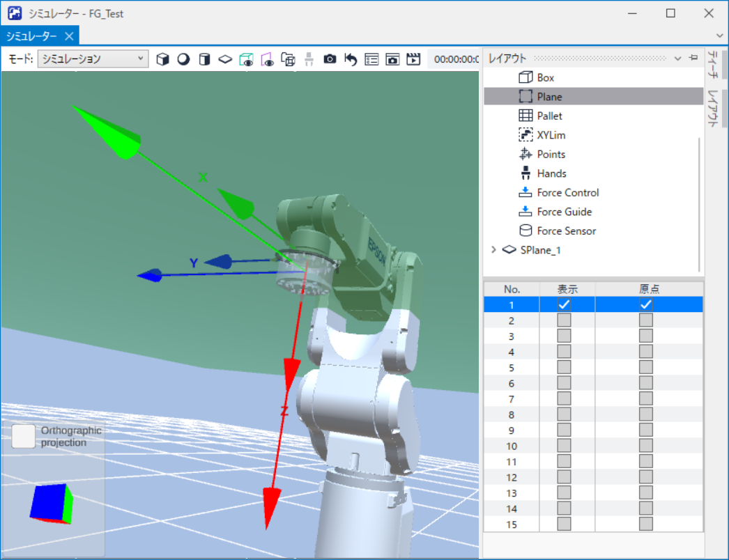Click the movie clapperboard icon in toolbar
This screenshot has height=560, width=729.
pyautogui.click(x=413, y=59)
